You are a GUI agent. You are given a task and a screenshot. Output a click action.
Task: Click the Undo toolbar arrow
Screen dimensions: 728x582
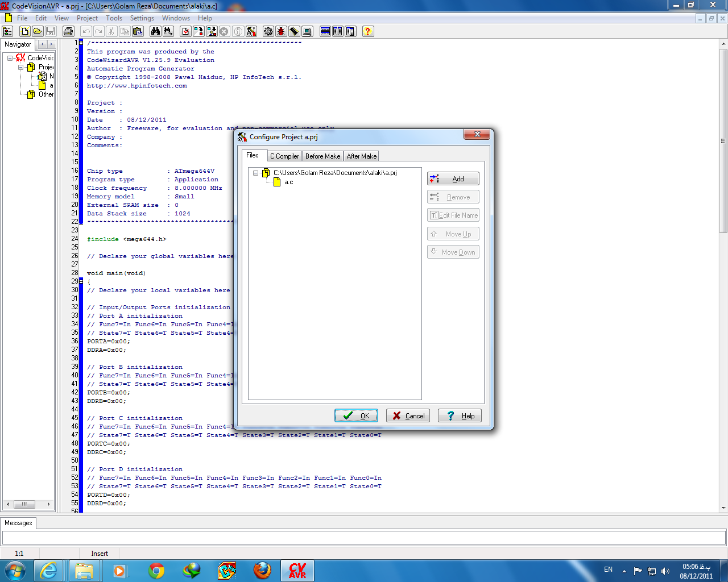click(x=86, y=31)
